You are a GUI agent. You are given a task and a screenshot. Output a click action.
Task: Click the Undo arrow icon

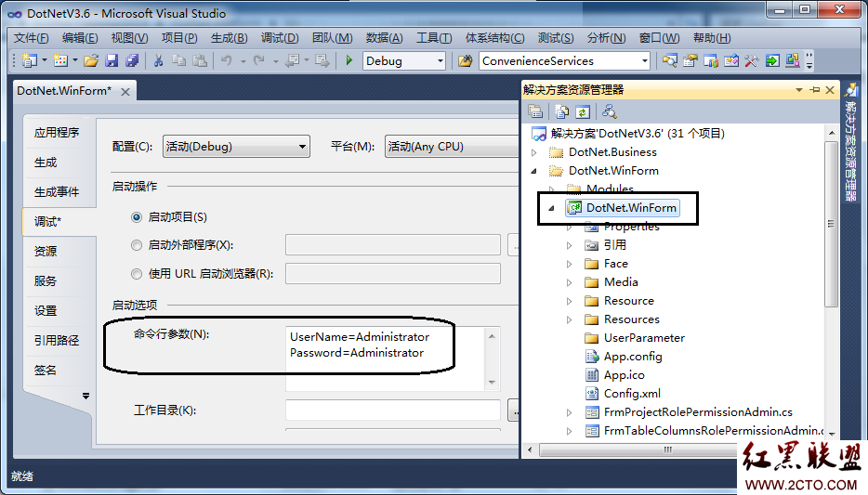227,61
